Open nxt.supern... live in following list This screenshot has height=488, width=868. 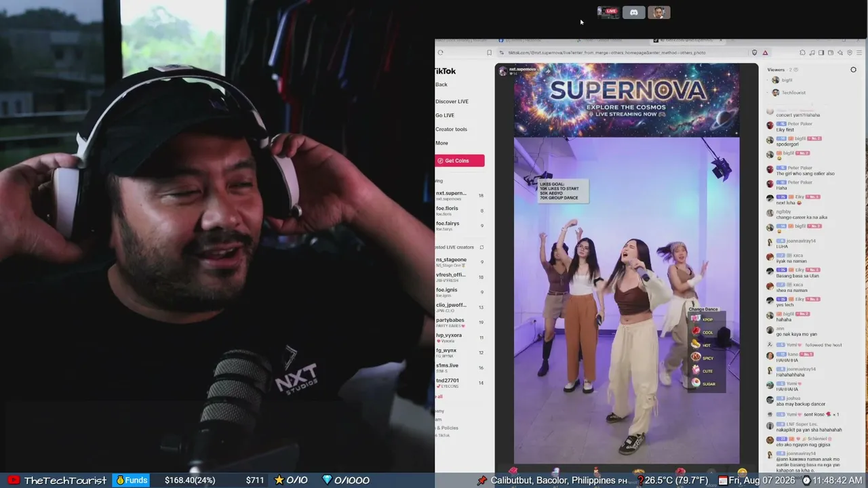pos(460,195)
